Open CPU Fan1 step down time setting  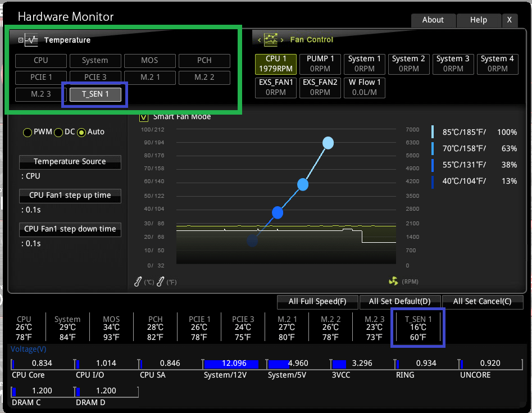click(70, 229)
